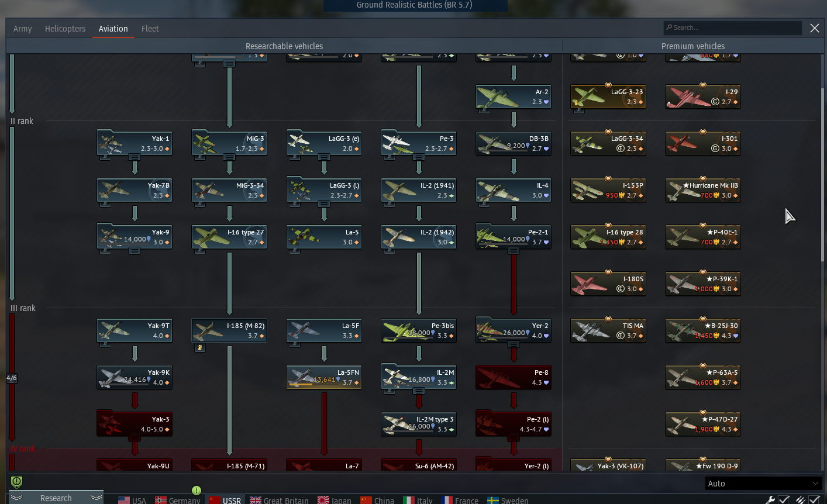Open the Great Britain nation tab
Image resolution: width=827 pixels, height=504 pixels.
[x=279, y=500]
